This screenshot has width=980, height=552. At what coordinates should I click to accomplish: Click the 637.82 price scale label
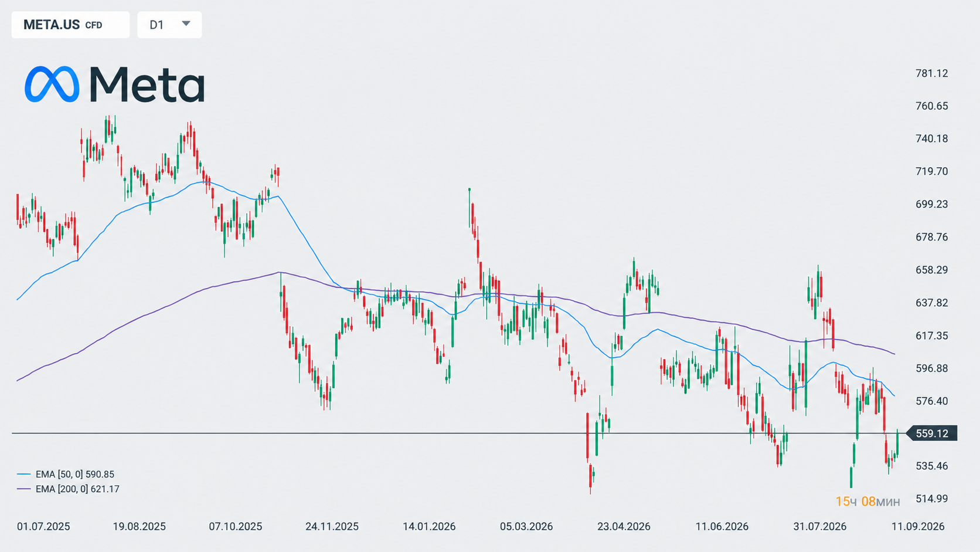932,303
